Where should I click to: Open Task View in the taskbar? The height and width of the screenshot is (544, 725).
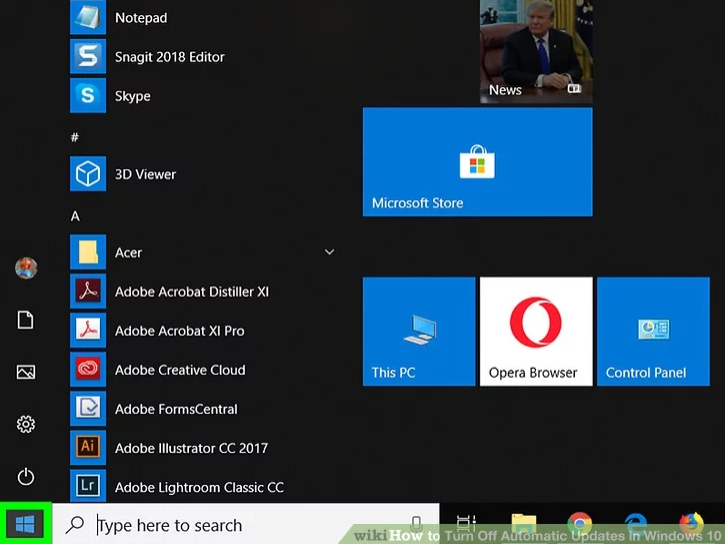tap(466, 523)
